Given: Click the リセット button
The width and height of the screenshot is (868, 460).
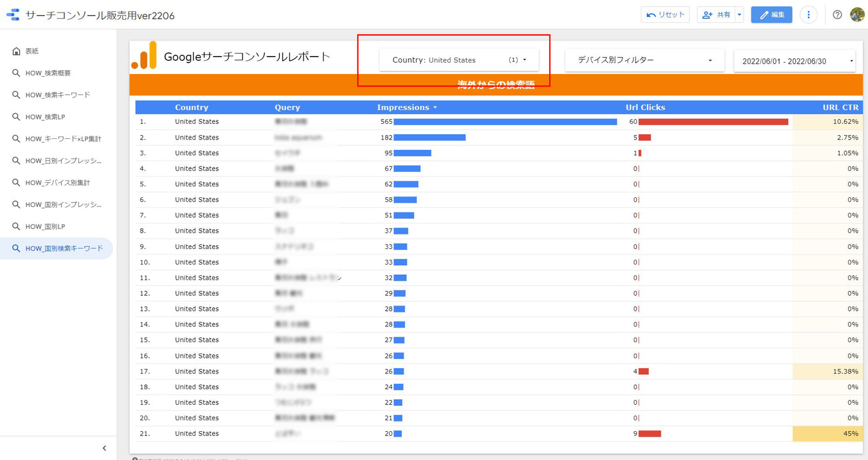Looking at the screenshot, I should [665, 14].
